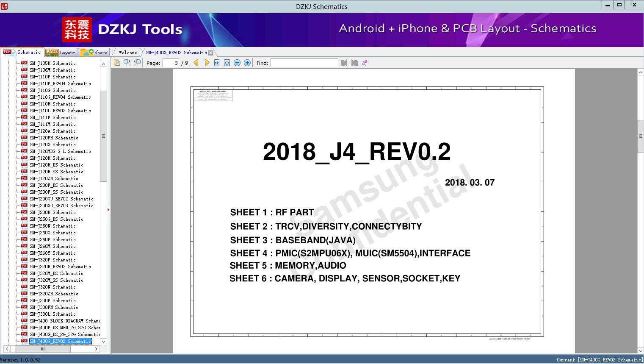Switch to the Schematic panel tab
644x364 pixels.
click(22, 52)
